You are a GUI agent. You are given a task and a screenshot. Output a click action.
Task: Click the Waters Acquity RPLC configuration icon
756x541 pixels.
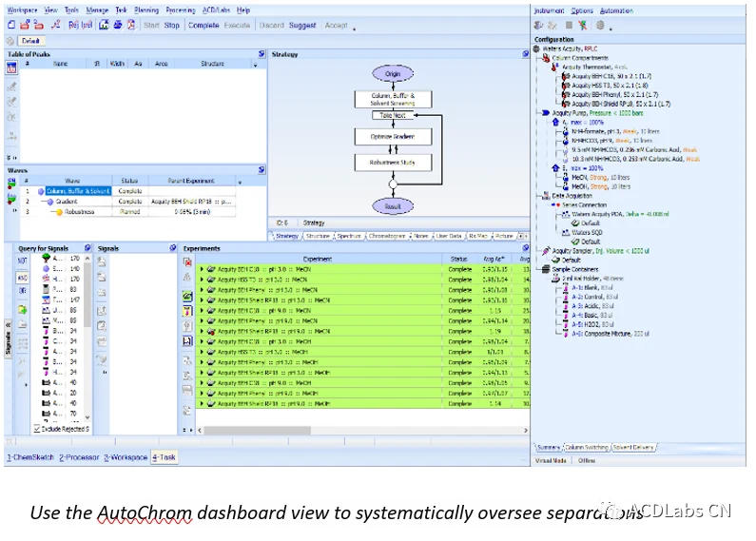[537, 48]
